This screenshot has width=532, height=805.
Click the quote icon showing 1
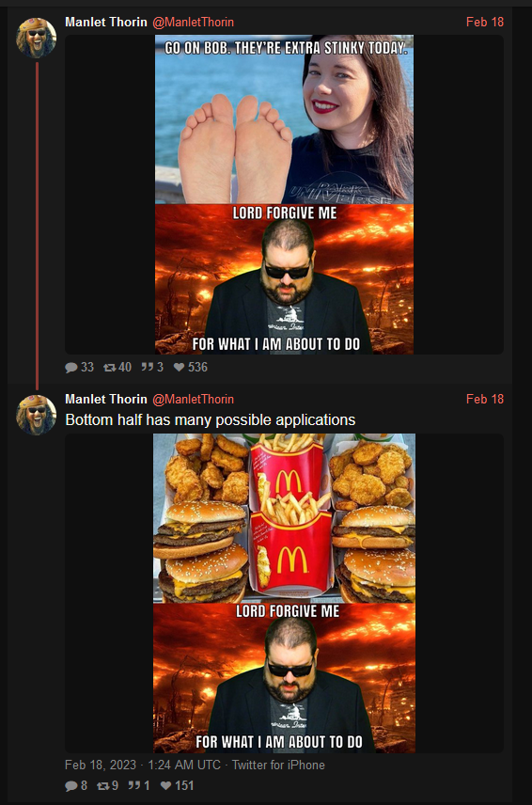coord(134,785)
